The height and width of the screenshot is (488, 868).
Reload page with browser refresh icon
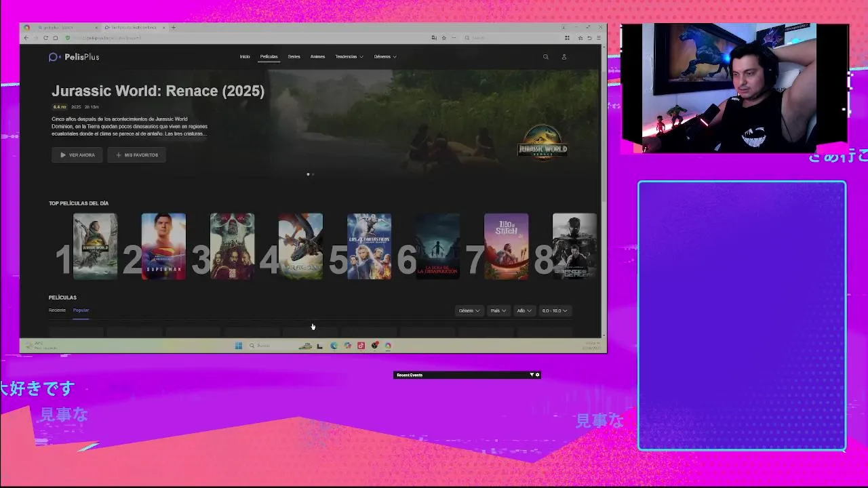tap(45, 38)
